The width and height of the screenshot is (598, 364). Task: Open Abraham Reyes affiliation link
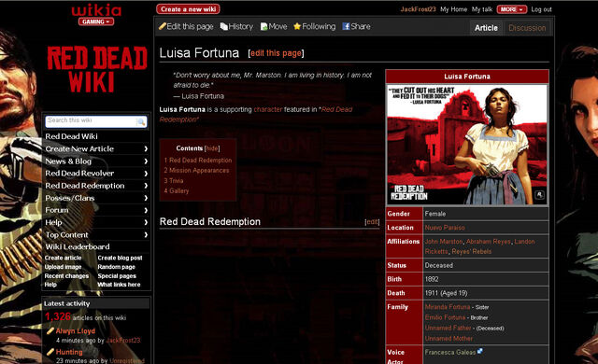pyautogui.click(x=489, y=242)
